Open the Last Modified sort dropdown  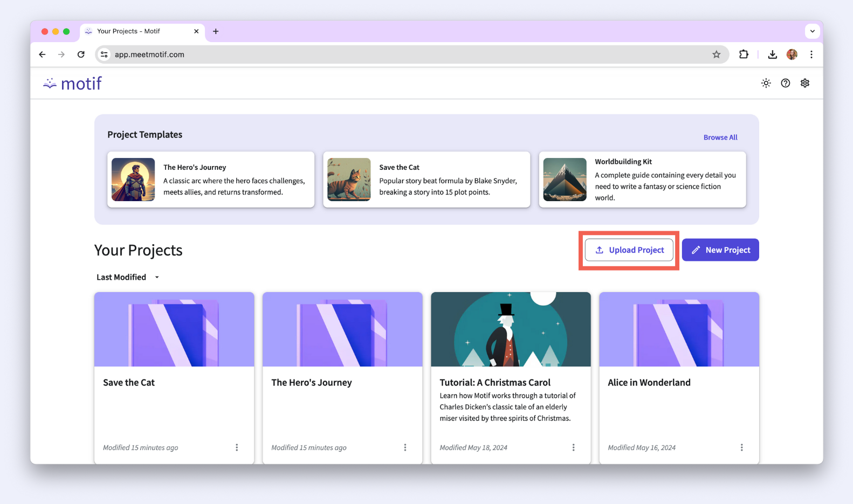[x=128, y=277]
